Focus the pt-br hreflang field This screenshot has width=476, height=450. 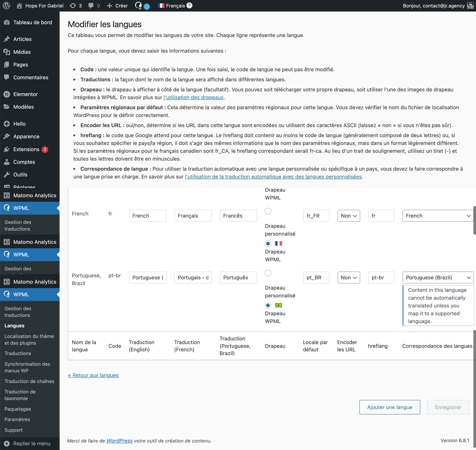click(x=381, y=277)
